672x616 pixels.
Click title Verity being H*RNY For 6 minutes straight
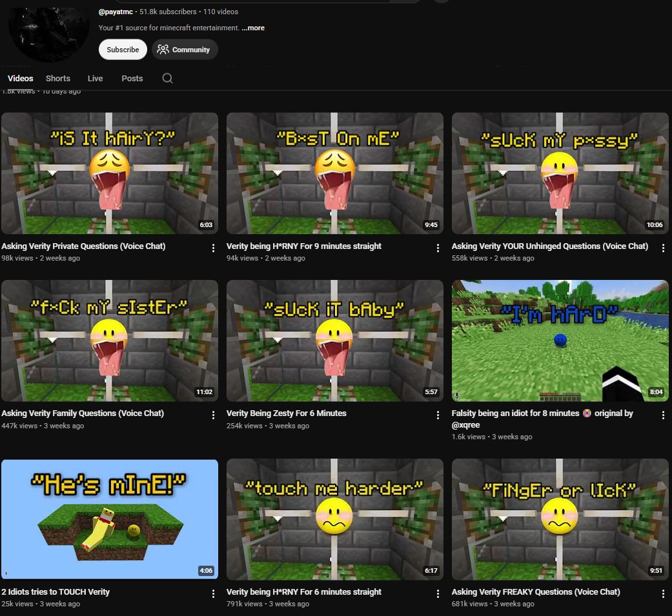coord(304,592)
